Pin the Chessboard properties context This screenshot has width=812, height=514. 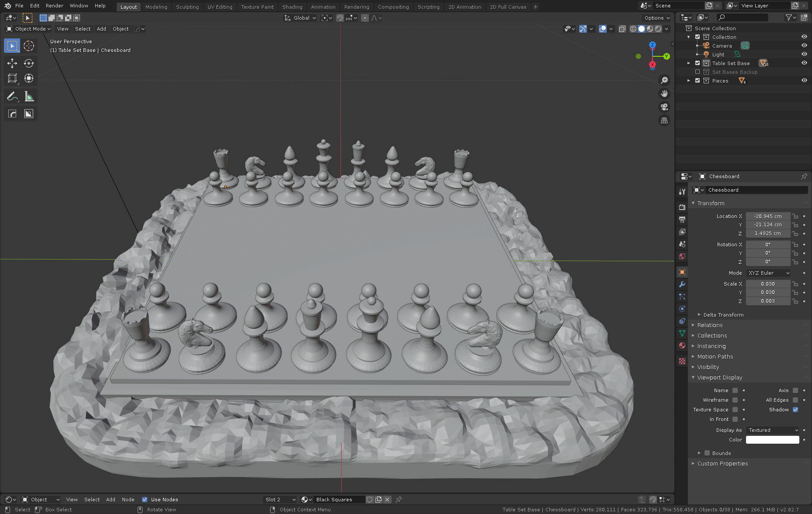coord(804,176)
